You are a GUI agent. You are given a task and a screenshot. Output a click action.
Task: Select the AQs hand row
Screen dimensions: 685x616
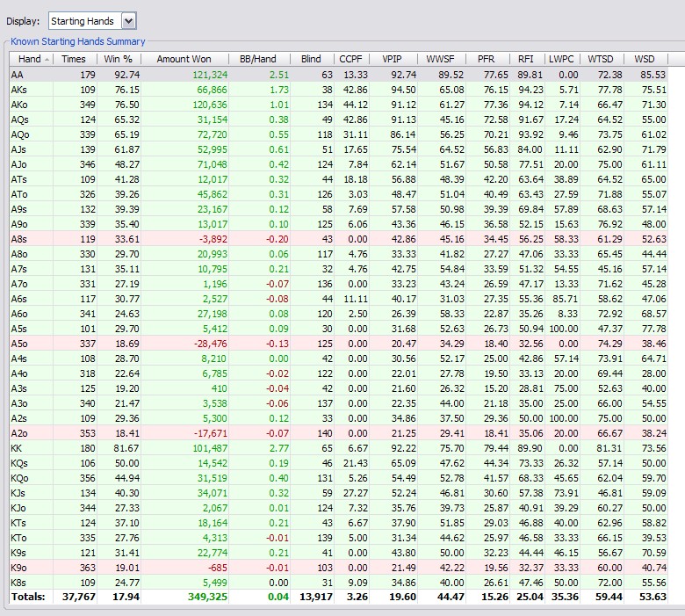339,120
